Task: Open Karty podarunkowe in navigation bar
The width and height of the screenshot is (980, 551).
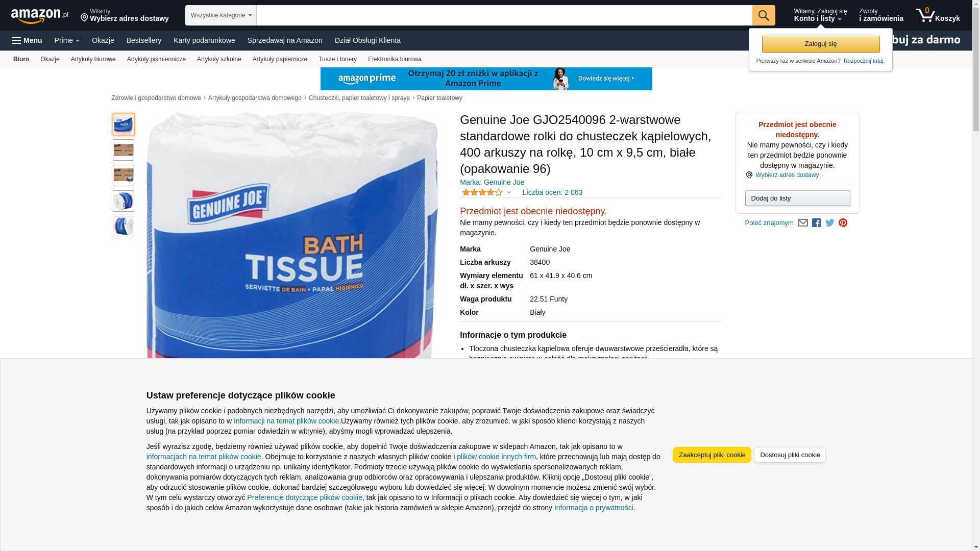Action: 204,40
